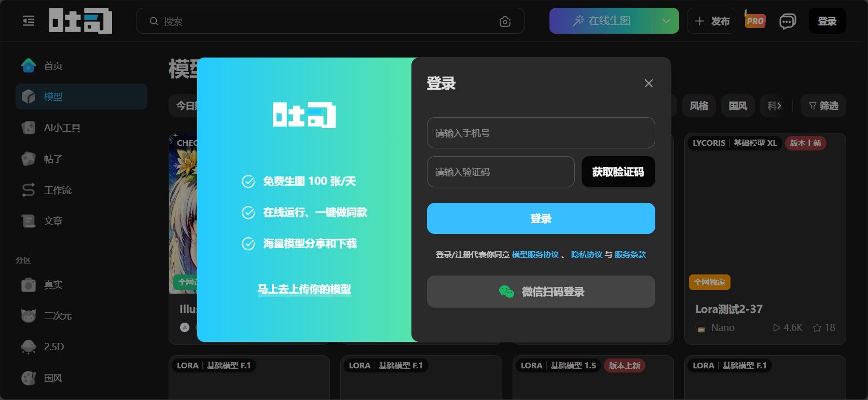Screen dimensions: 868x400
Task: Click the magic wand icon in 在线生图
Action: tap(578, 21)
